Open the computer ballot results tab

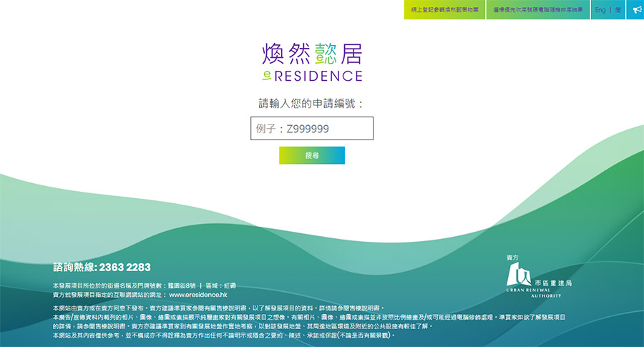coord(538,9)
